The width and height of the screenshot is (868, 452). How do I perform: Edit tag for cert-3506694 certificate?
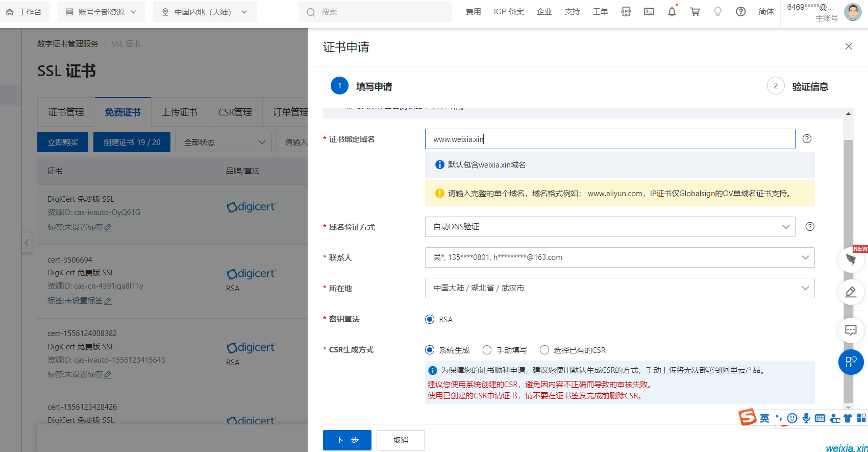click(x=108, y=301)
